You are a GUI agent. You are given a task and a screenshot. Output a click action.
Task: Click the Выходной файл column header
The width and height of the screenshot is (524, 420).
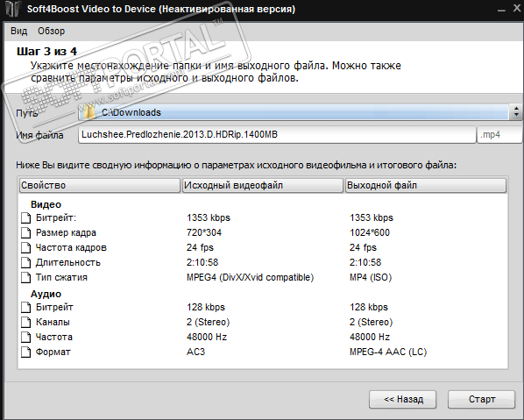425,185
